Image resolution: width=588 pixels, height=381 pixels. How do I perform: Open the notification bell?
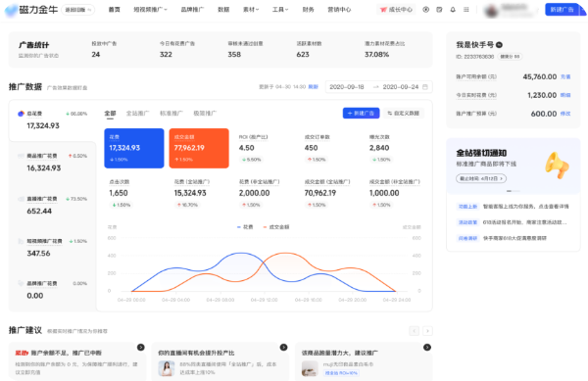pos(453,10)
